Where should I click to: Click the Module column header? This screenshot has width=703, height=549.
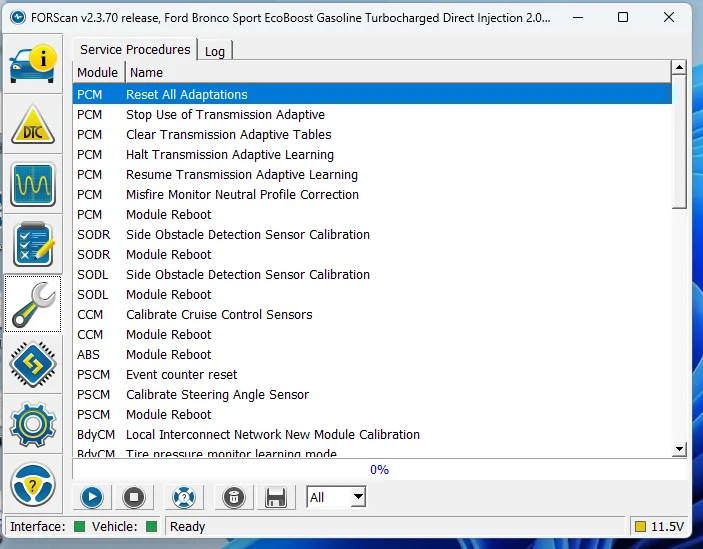pos(98,72)
